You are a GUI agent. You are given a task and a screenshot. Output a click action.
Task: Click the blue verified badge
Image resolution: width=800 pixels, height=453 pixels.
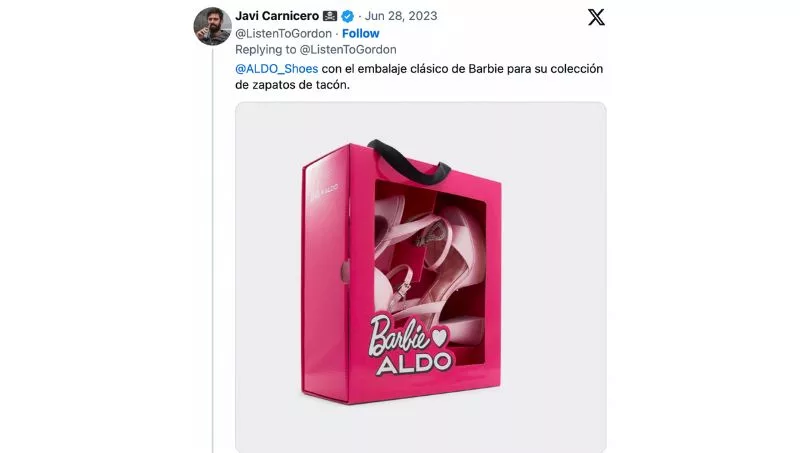tap(347, 16)
